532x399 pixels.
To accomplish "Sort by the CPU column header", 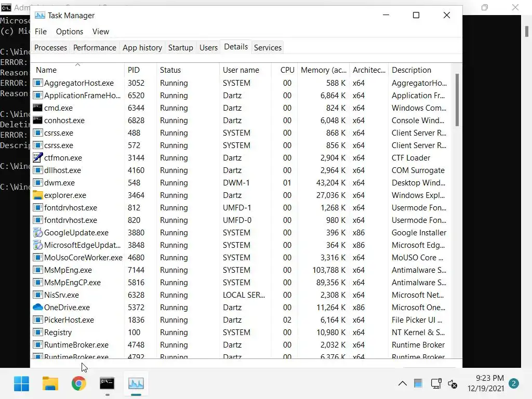I will pyautogui.click(x=285, y=70).
